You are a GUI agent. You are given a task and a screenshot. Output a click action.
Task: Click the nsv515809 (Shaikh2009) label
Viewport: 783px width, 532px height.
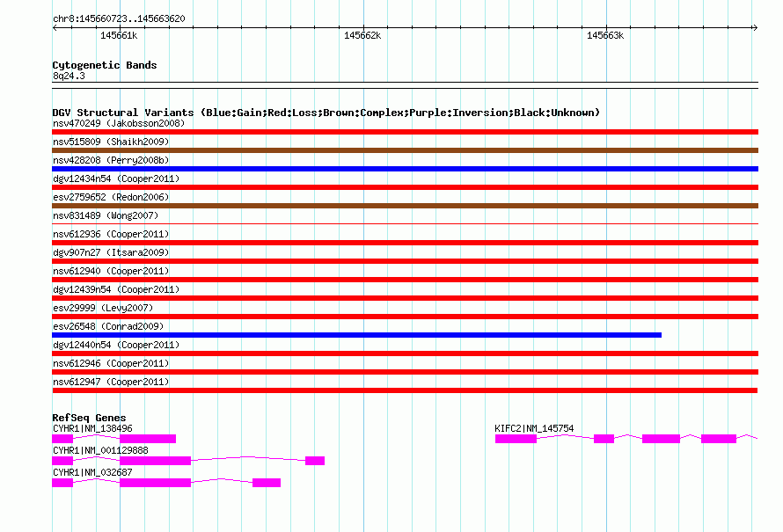pyautogui.click(x=111, y=142)
